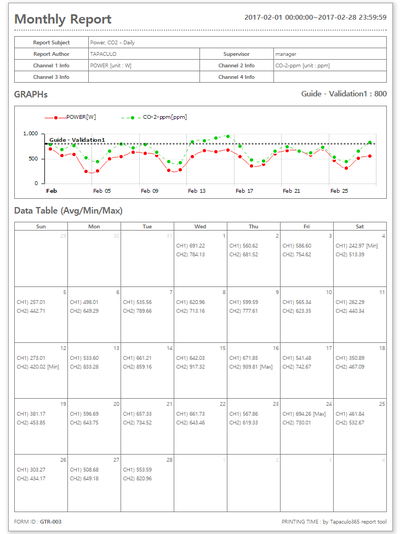Screen dimensions: 400x534
Task: Select CH2 value 777.61 on day 9
Action: [x=244, y=311]
